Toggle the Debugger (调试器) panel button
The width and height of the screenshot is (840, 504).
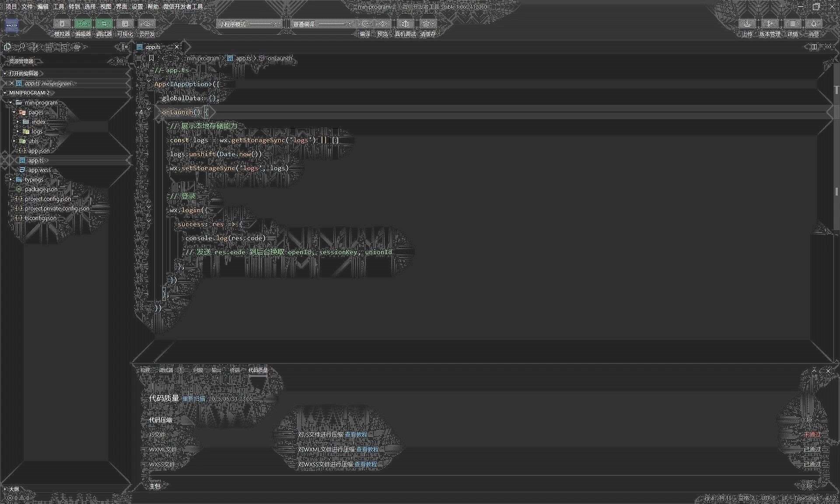point(104,24)
